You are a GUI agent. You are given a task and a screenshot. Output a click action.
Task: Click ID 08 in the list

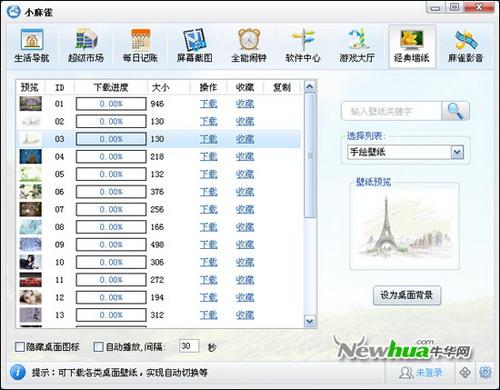click(x=60, y=227)
